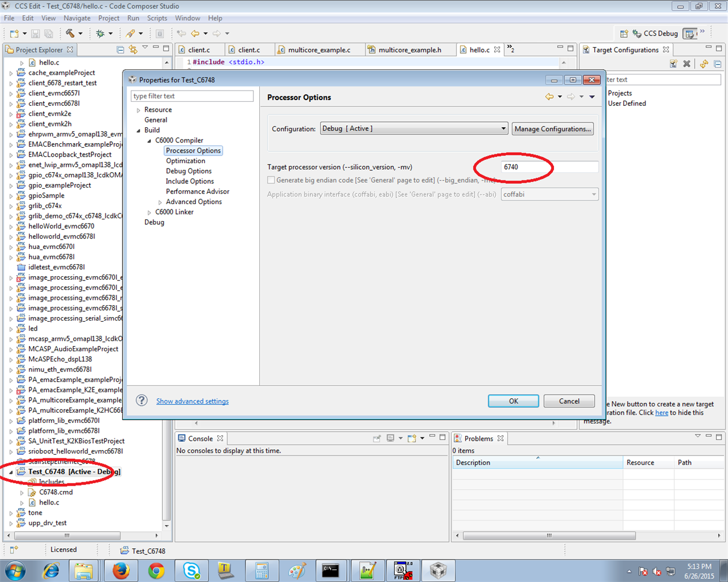The width and height of the screenshot is (728, 582).
Task: Open the Scripts menu
Action: point(157,18)
